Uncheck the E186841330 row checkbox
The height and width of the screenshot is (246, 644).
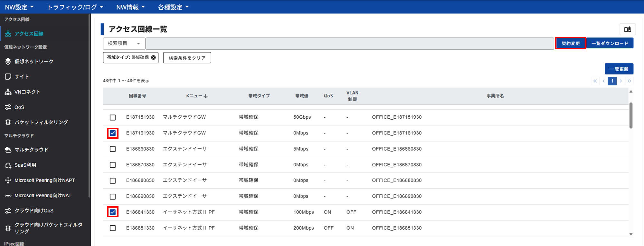(113, 212)
